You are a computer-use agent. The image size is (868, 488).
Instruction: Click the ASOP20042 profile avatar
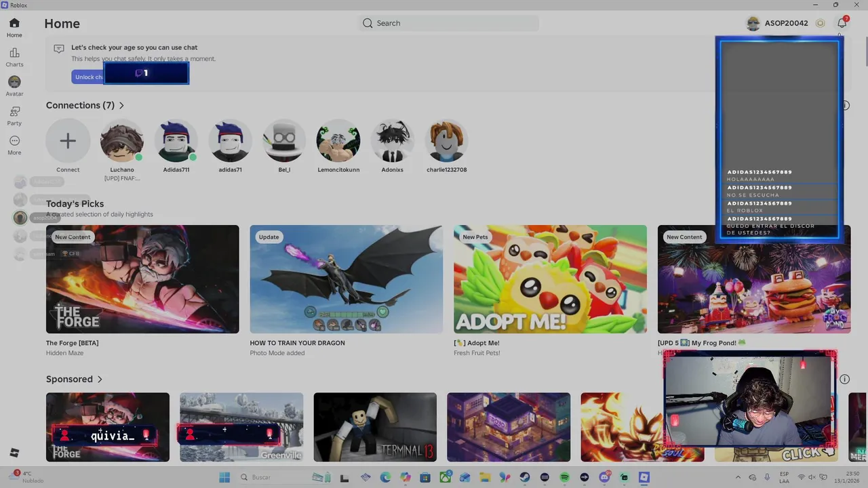click(753, 23)
